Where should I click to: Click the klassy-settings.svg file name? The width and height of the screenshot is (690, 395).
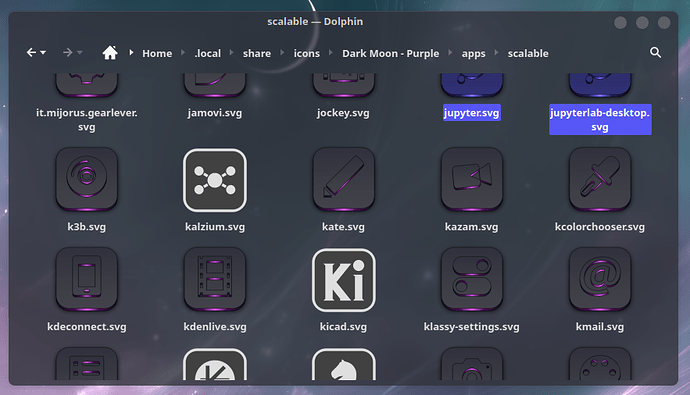click(x=472, y=326)
